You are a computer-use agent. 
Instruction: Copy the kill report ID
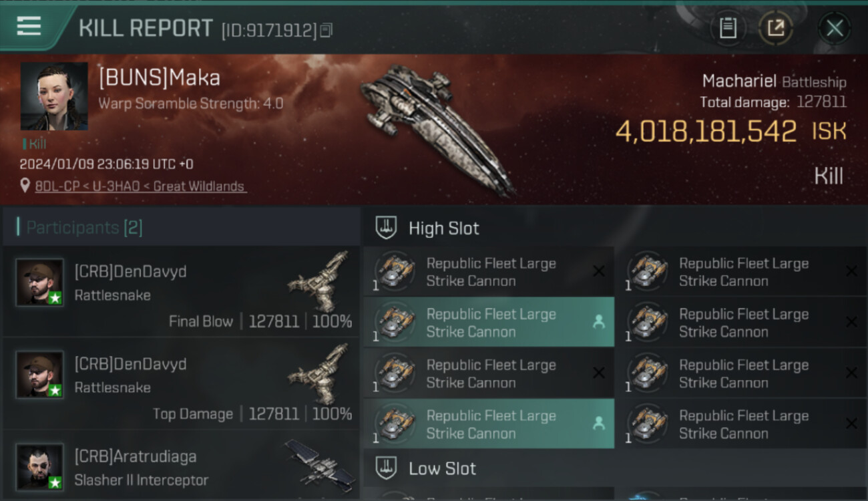326,30
